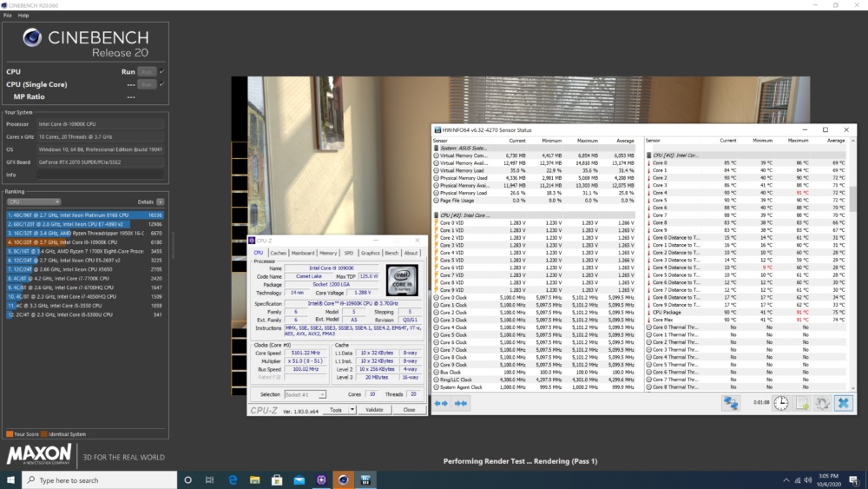The width and height of the screenshot is (868, 489).
Task: Open the Socket #1 selection dropdown in CPU-Z
Action: 305,395
